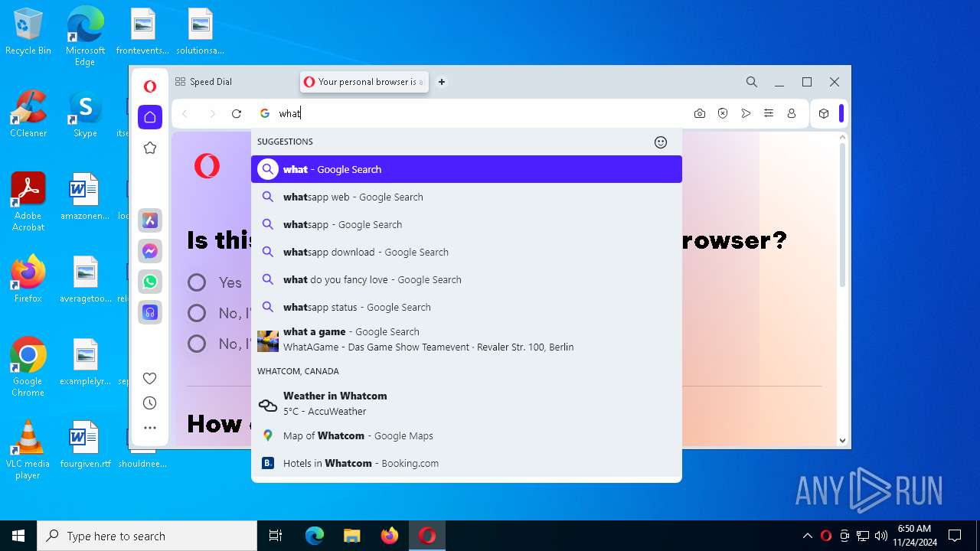Image resolution: width=980 pixels, height=551 pixels.
Task: Open Pinboards heart icon in sidebar
Action: [150, 378]
